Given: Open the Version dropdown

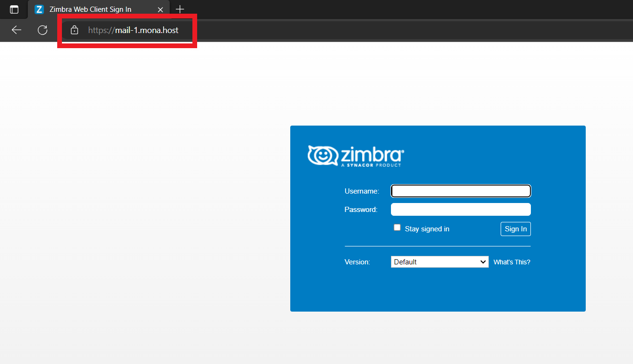Looking at the screenshot, I should pos(440,262).
